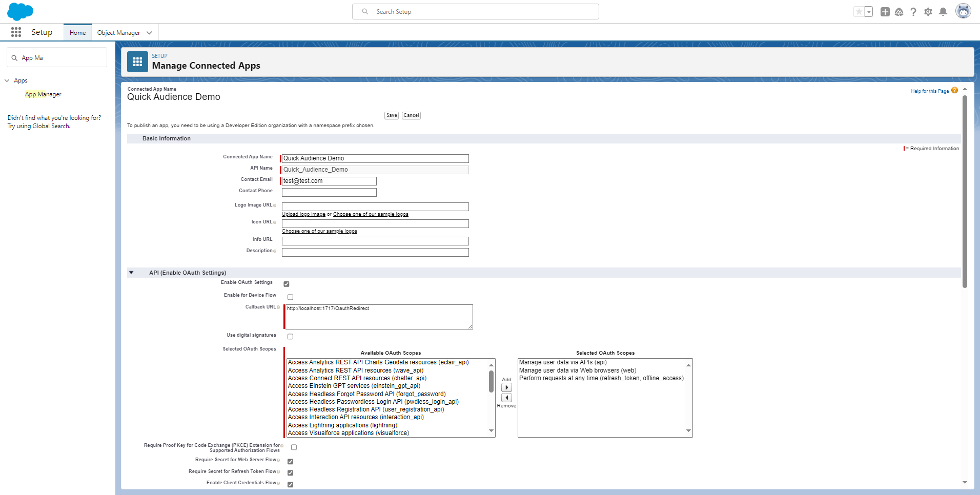Click the Cancel button
This screenshot has width=980, height=495.
[x=411, y=115]
